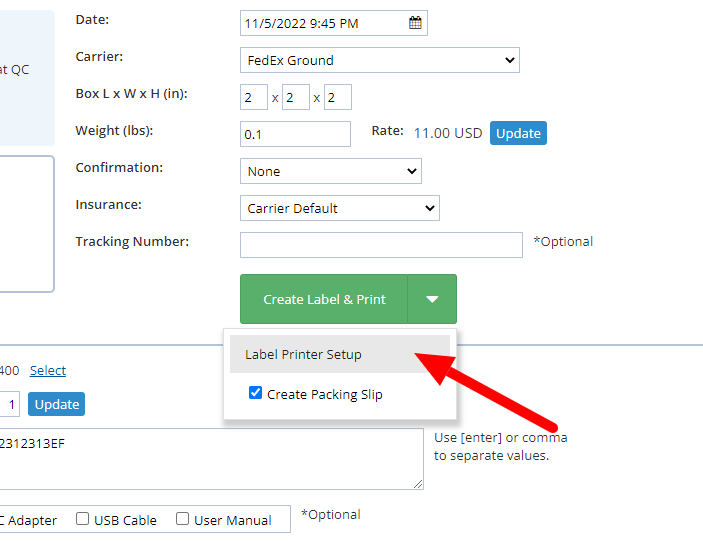Click the Update button below the Select link
703x541 pixels.
(57, 404)
